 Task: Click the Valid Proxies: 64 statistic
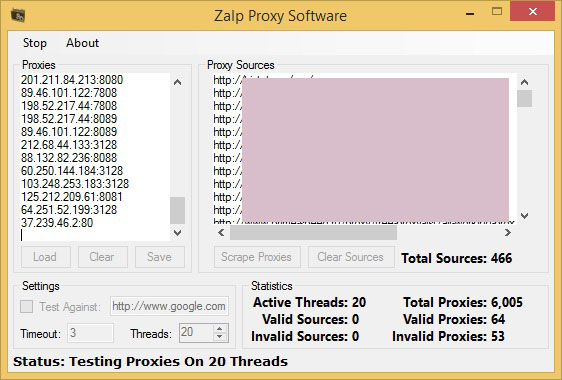click(x=454, y=319)
